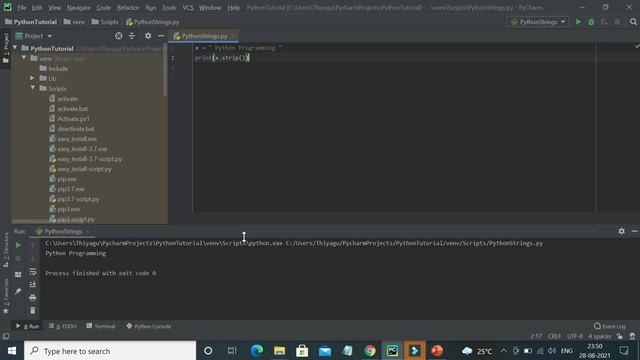Open the Tools menu
This screenshot has width=640, height=360.
click(x=169, y=8)
